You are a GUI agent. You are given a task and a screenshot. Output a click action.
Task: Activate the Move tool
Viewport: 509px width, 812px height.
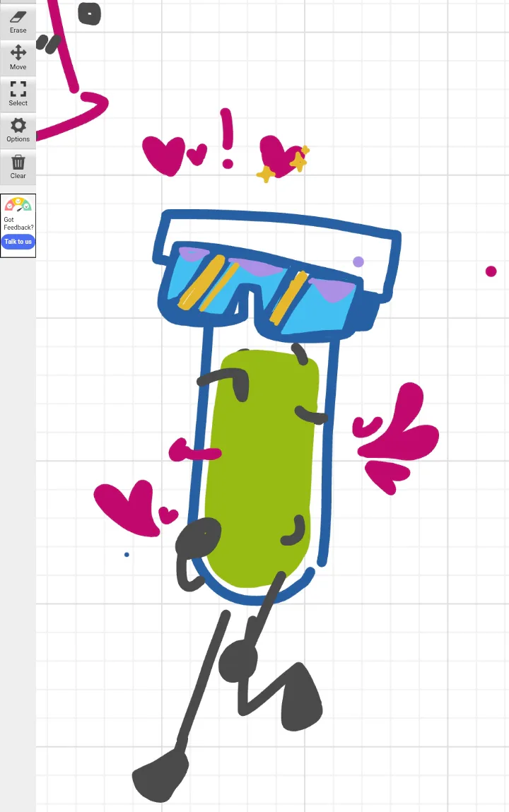(18, 58)
